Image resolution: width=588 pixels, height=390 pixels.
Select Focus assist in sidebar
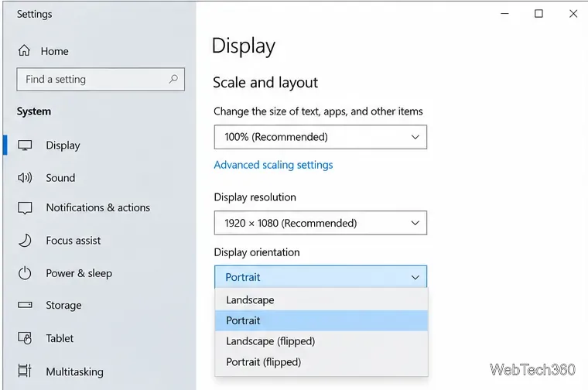(x=73, y=241)
